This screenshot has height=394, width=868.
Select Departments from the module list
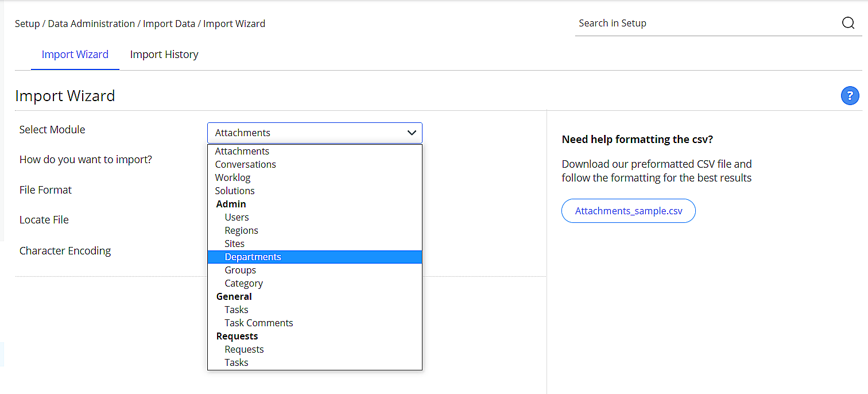point(253,257)
